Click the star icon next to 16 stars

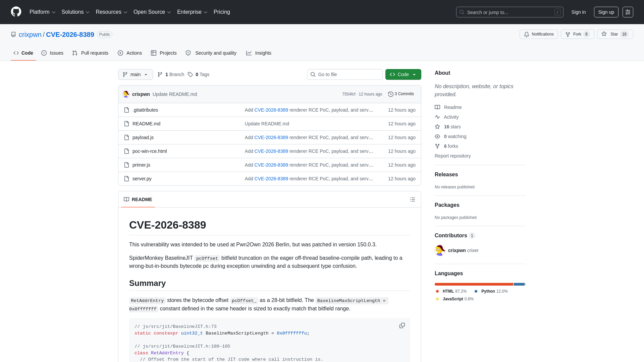tap(437, 127)
